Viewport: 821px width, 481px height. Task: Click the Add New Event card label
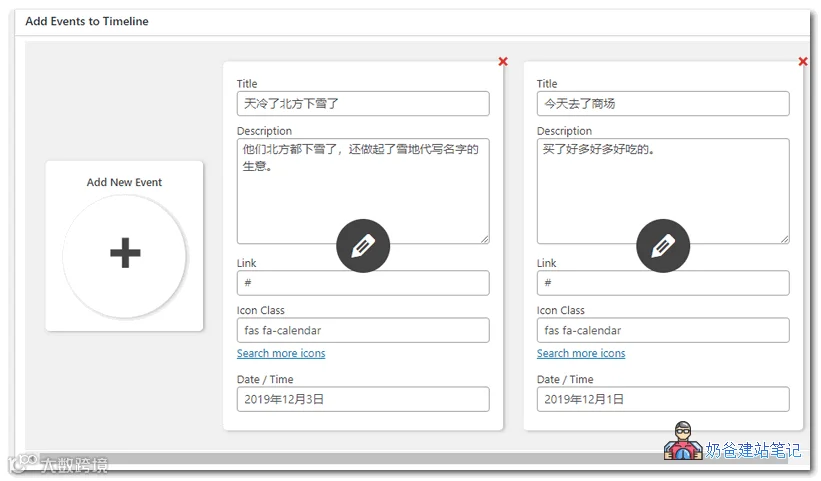124,182
